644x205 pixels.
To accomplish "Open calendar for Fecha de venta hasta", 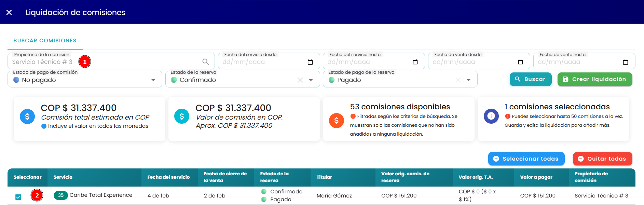I will [x=626, y=62].
